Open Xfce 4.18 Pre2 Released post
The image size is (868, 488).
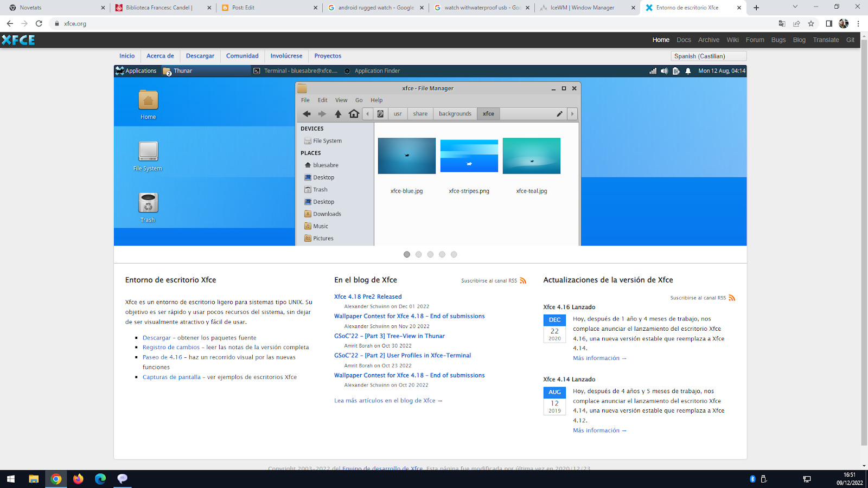click(x=368, y=297)
